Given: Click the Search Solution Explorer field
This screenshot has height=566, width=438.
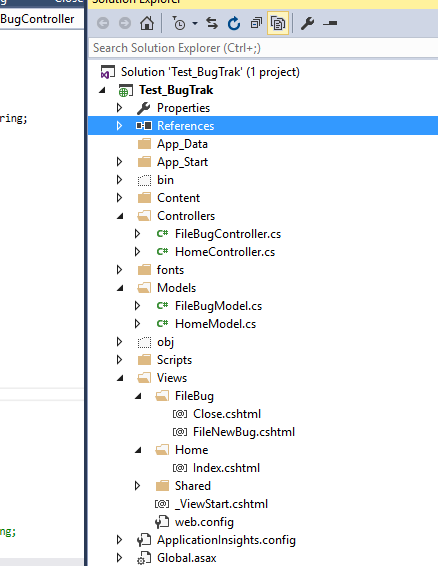Looking at the screenshot, I should pyautogui.click(x=263, y=48).
